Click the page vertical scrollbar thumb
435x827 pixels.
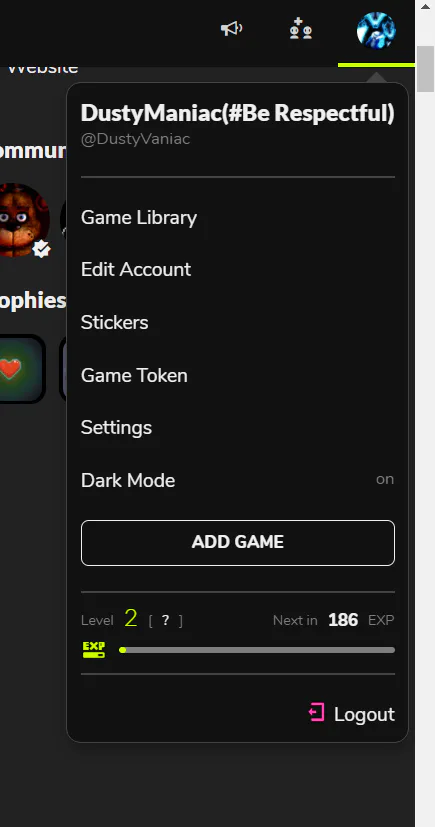point(425,69)
